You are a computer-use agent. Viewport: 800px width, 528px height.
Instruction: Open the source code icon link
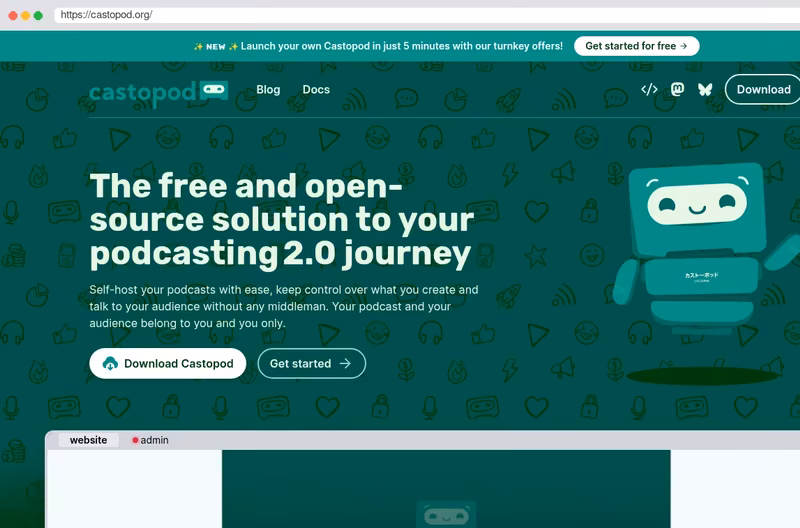(649, 90)
